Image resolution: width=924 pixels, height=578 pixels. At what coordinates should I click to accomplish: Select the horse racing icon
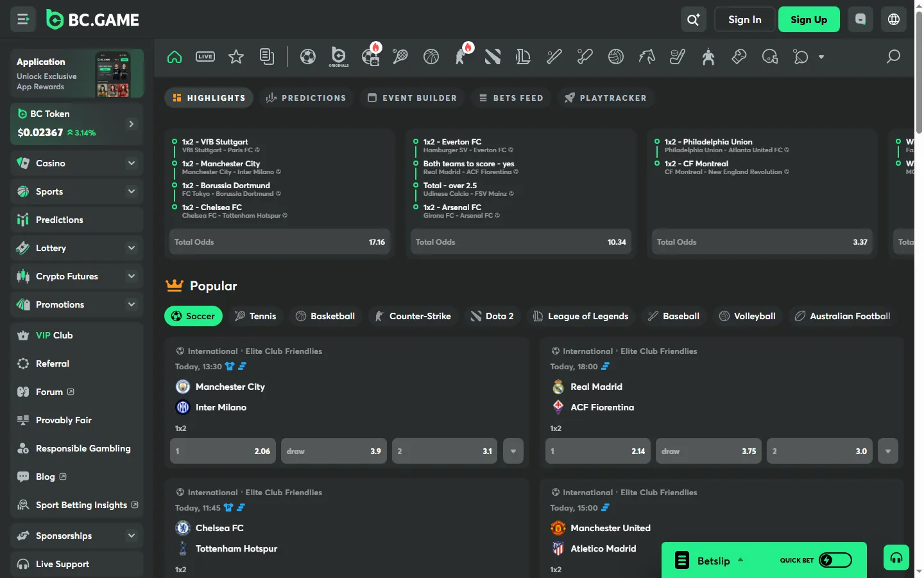[647, 57]
